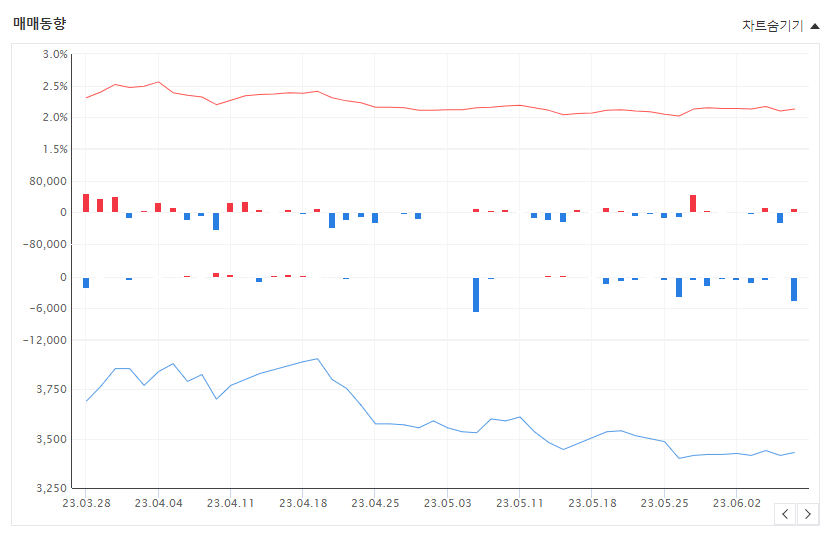The width and height of the screenshot is (833, 535).
Task: Go to next chart period arrow
Action: 808,514
